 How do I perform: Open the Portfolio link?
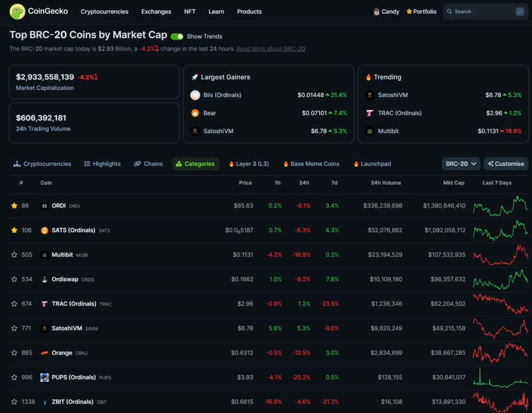pyautogui.click(x=421, y=11)
